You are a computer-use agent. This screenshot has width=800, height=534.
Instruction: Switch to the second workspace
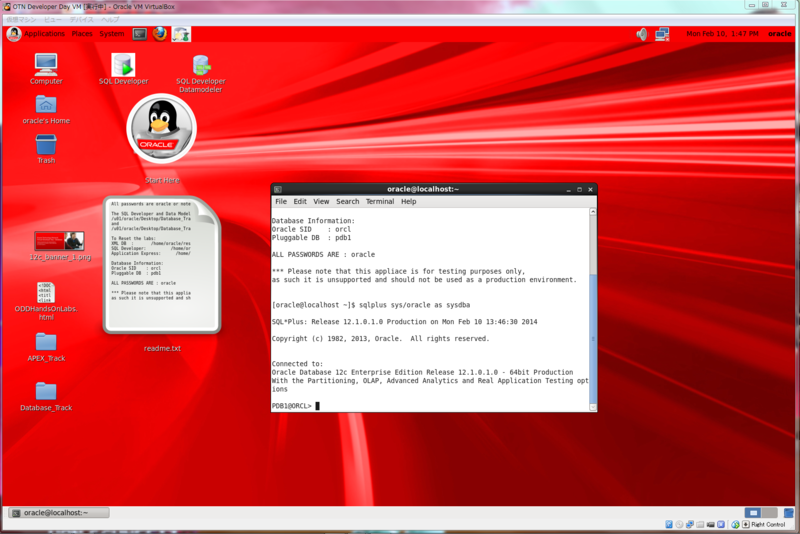point(769,513)
